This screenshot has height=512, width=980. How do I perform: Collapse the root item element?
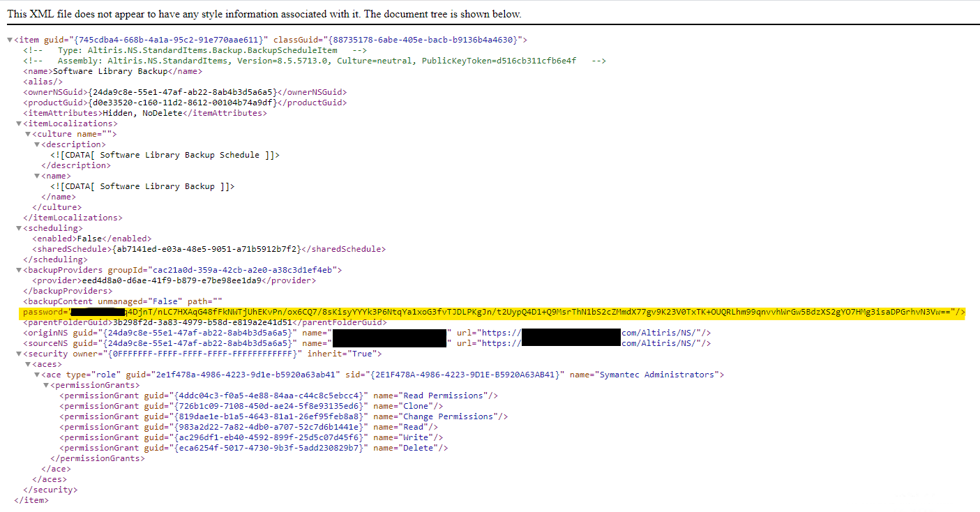(x=10, y=40)
